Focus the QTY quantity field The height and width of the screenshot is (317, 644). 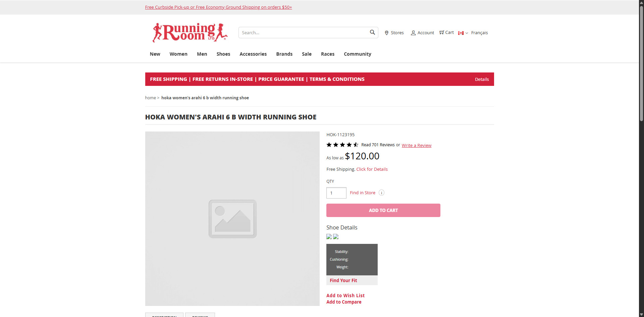(x=336, y=193)
